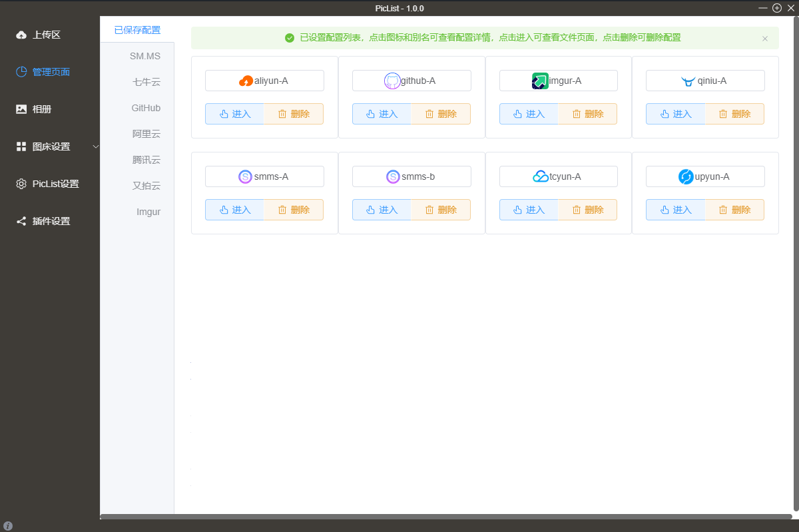Open the smms-A config details

coord(264,176)
